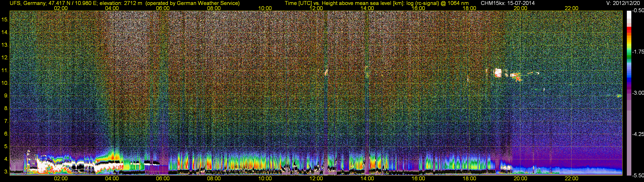Select "20:00" on the bottom time axis
Screen dimensions: 644x182
(521, 179)
